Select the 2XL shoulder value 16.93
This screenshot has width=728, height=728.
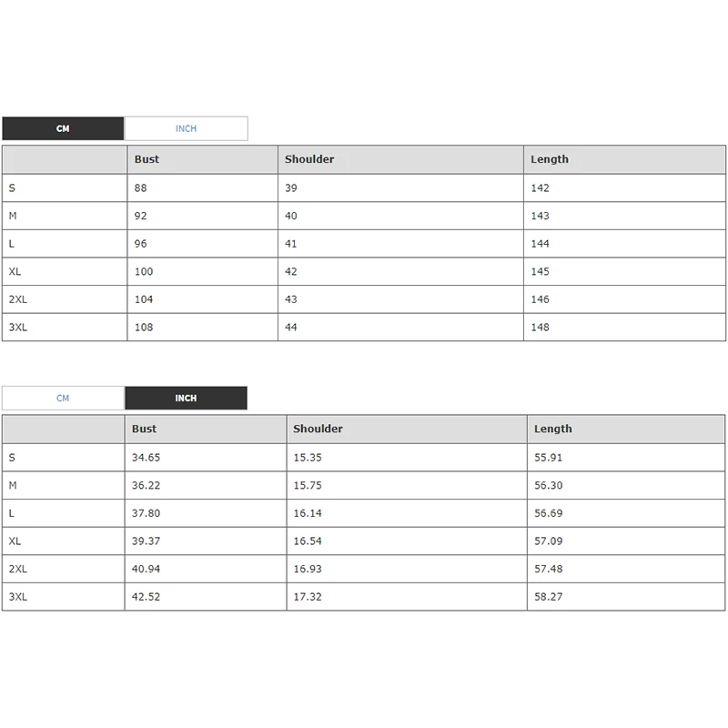coord(307,569)
